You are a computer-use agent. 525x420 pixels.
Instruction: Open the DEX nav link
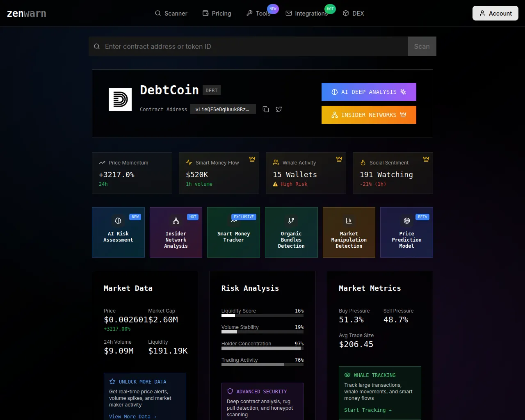tap(354, 13)
